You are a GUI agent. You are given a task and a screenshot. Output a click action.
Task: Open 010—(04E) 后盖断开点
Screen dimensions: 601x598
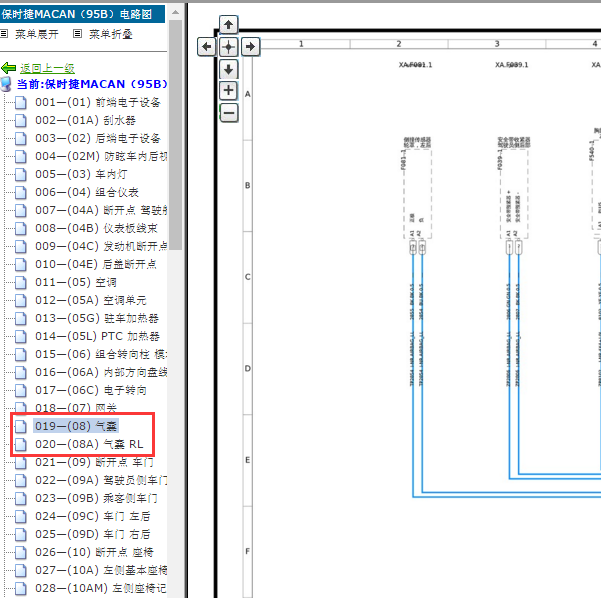95,264
